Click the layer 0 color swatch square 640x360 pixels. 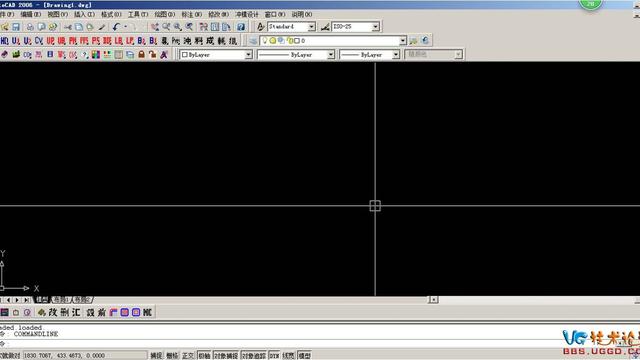pyautogui.click(x=297, y=41)
